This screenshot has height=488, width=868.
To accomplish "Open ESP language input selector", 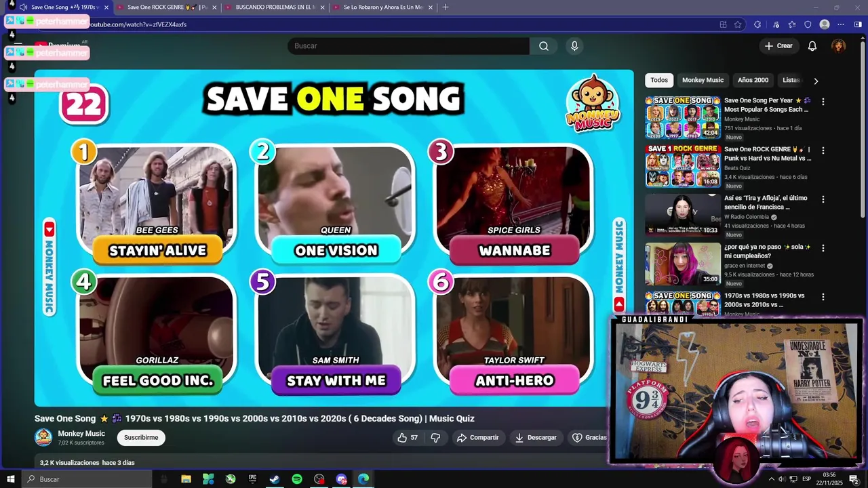I will 806,479.
